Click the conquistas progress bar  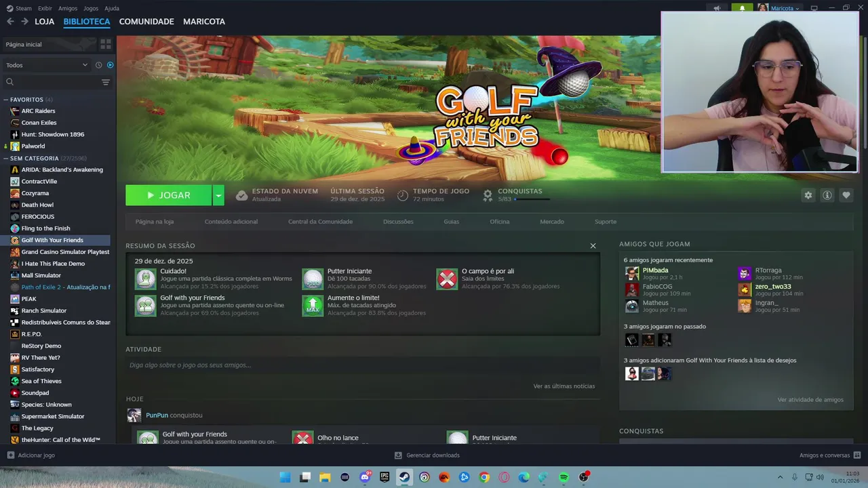click(532, 199)
